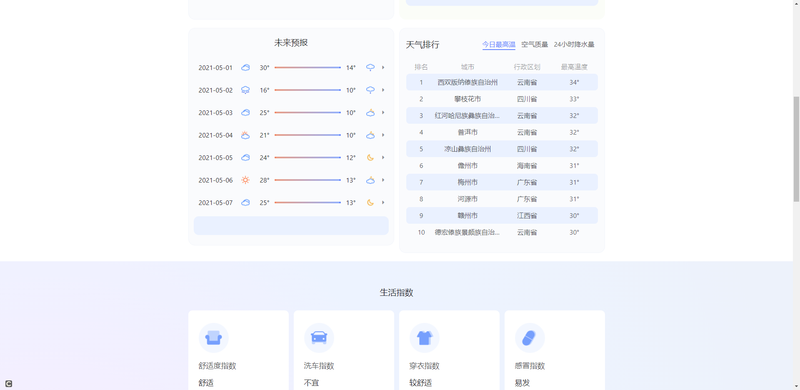Click the cold index pill icon

pyautogui.click(x=530, y=337)
